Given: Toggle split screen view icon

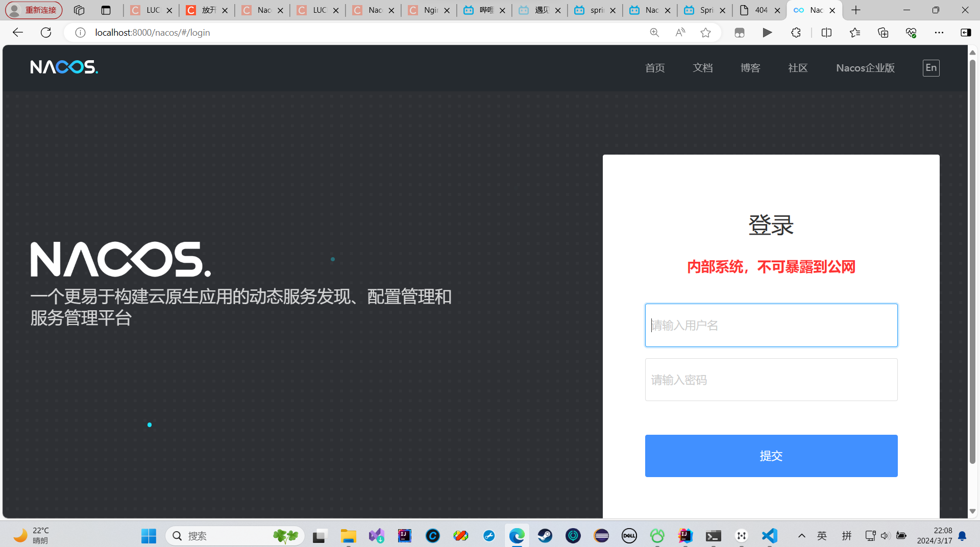Looking at the screenshot, I should point(826,33).
